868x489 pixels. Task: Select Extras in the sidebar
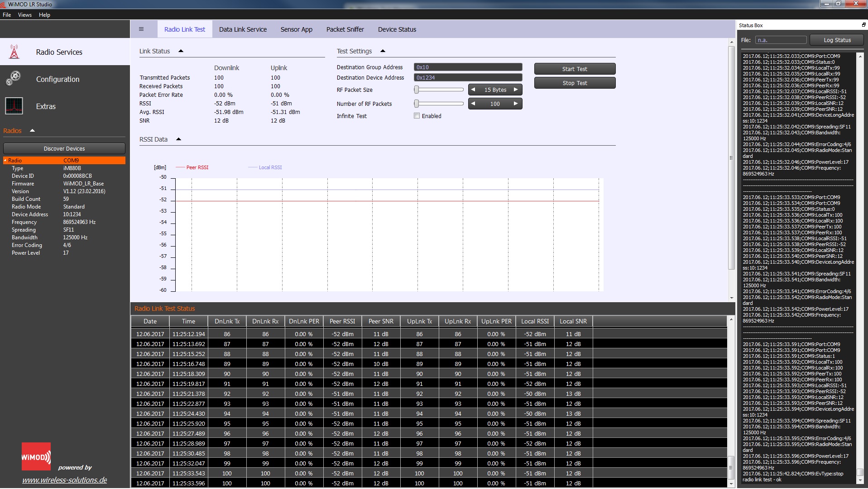coord(65,106)
